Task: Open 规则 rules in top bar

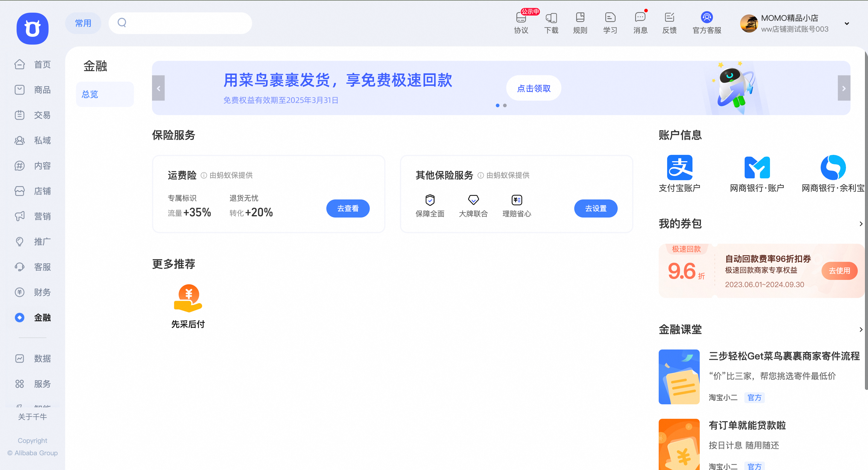Action: 580,23
